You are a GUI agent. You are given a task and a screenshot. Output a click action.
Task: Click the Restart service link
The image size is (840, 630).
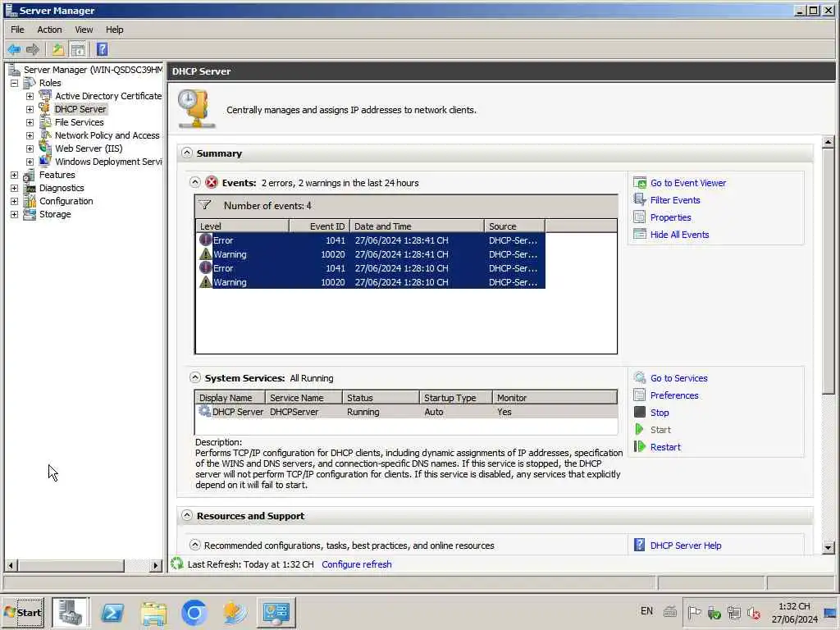tap(665, 446)
